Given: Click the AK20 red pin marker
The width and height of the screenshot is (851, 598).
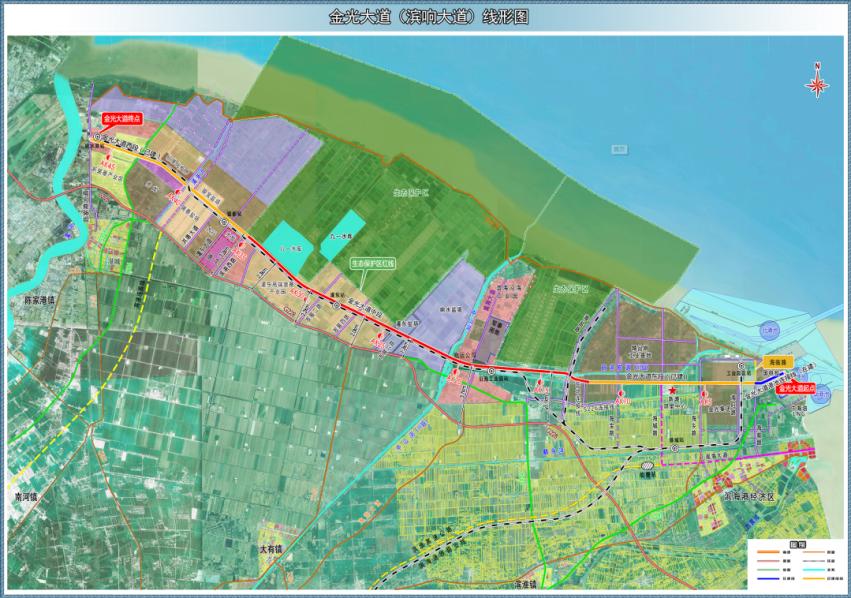Looking at the screenshot, I should (456, 370).
